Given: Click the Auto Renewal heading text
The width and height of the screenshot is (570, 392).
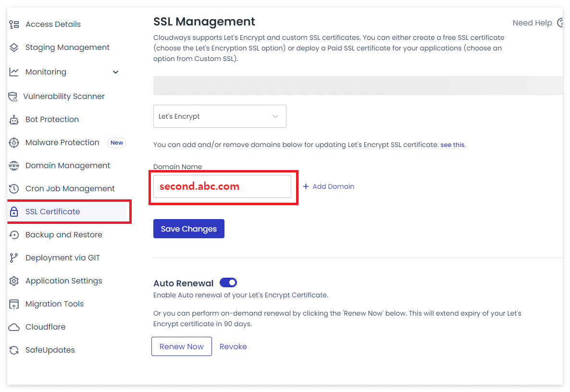Looking at the screenshot, I should [183, 283].
